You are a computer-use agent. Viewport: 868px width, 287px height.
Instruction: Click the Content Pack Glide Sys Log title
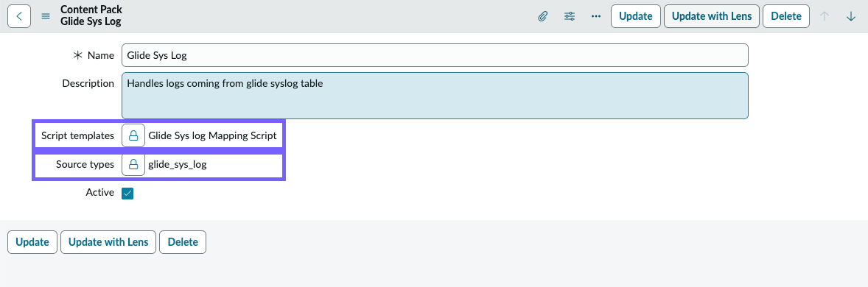[91, 16]
